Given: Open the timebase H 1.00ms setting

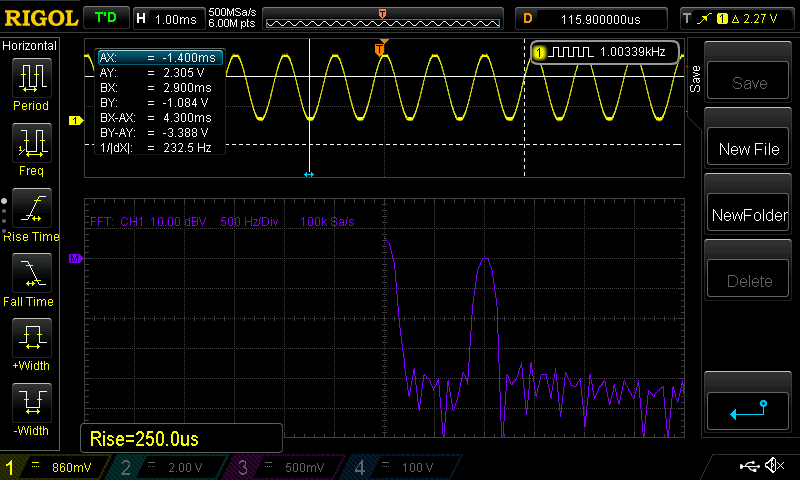Looking at the screenshot, I should tap(166, 18).
